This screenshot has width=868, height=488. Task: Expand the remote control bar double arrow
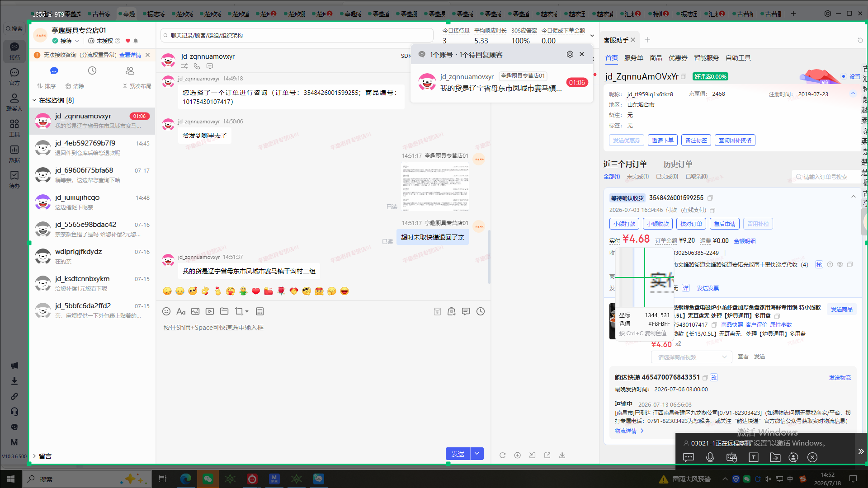point(861,451)
